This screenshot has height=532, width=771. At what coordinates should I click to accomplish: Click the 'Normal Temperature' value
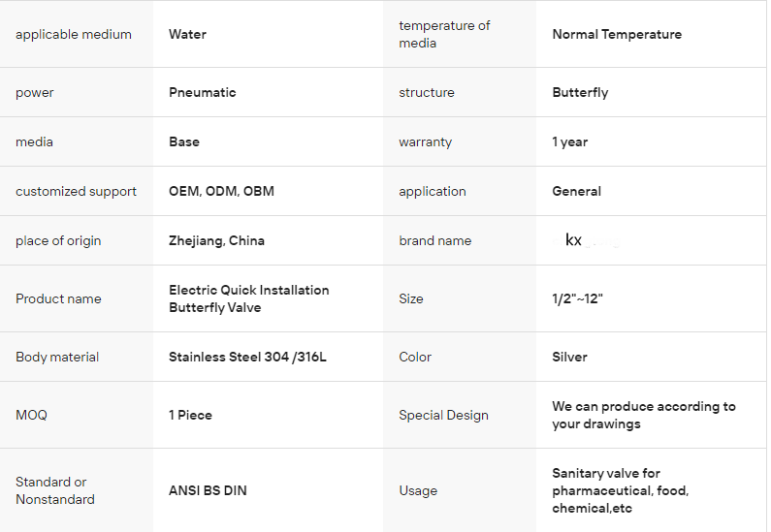coord(617,35)
